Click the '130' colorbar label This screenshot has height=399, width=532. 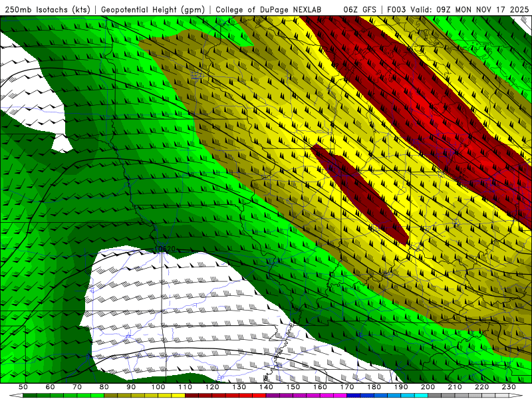pos(239,387)
